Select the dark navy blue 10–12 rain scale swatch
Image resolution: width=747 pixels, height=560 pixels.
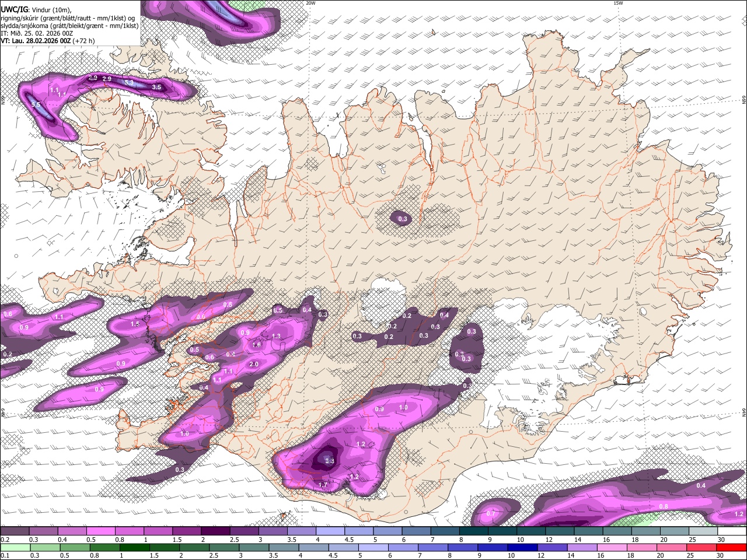point(522,547)
